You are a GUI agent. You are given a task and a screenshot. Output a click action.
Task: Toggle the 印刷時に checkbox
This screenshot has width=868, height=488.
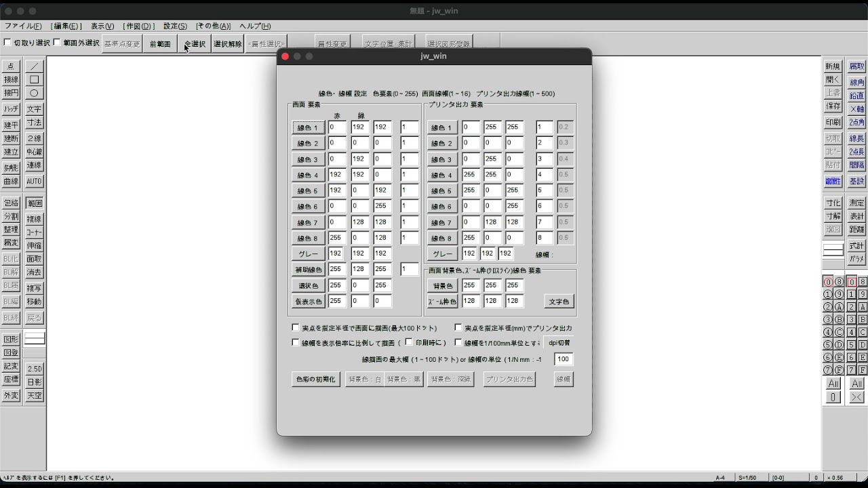pos(409,342)
